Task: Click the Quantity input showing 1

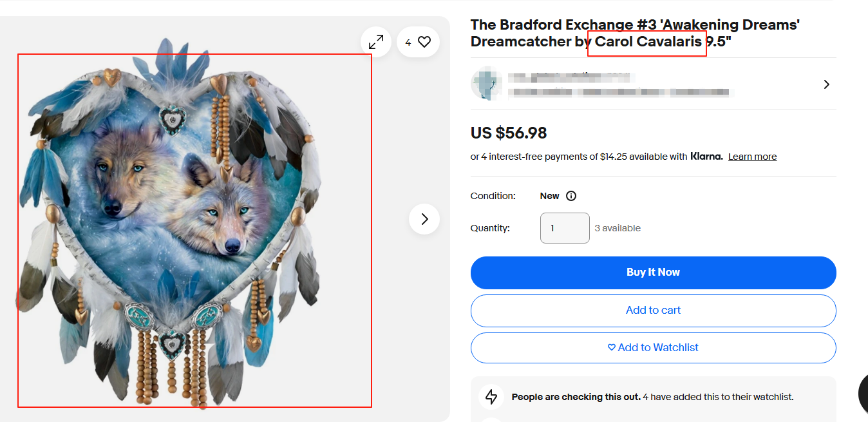Action: (x=565, y=227)
